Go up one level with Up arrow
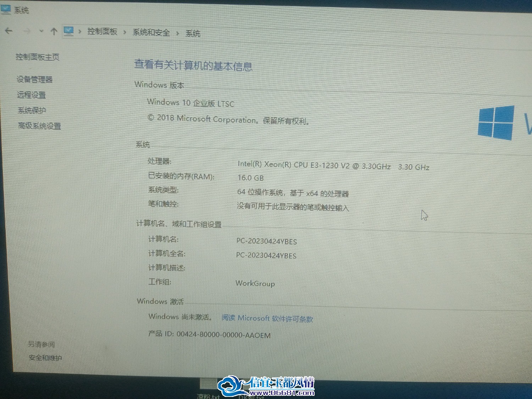Viewport: 532px width, 399px height. click(x=54, y=32)
